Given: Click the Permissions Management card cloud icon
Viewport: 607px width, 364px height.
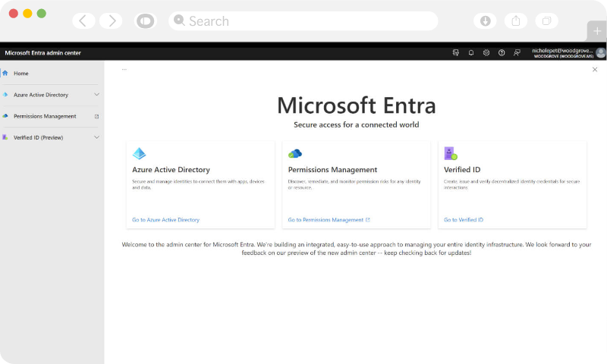Looking at the screenshot, I should 295,154.
